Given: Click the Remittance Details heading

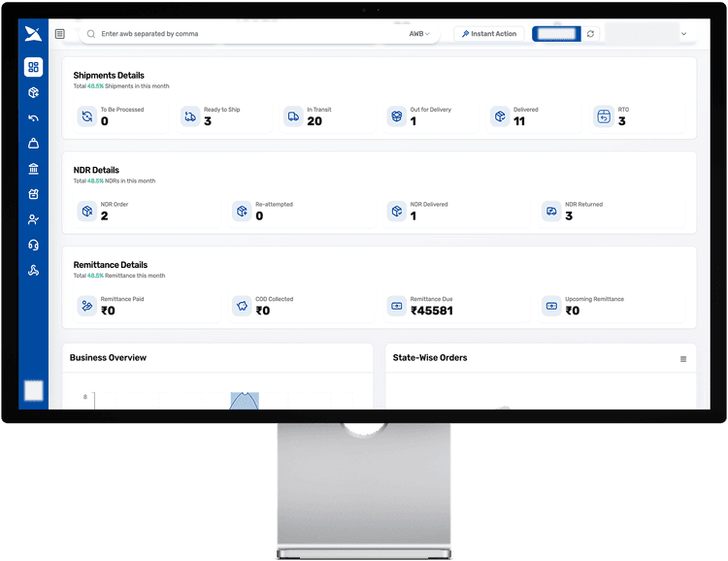Looking at the screenshot, I should point(111,265).
